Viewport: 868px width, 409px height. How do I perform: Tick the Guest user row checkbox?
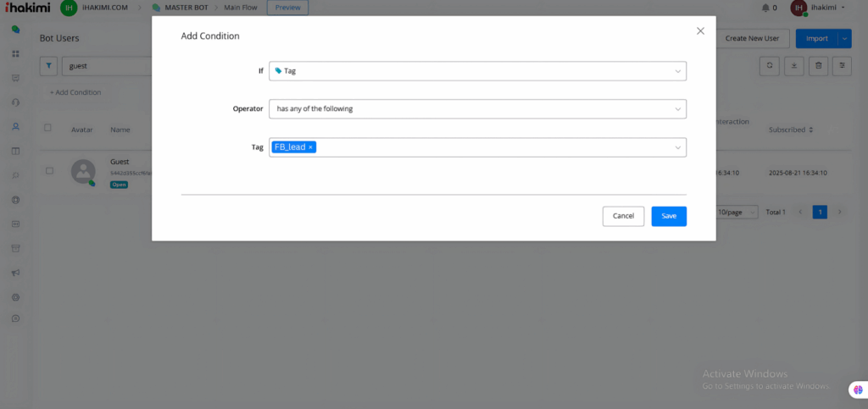tap(49, 170)
